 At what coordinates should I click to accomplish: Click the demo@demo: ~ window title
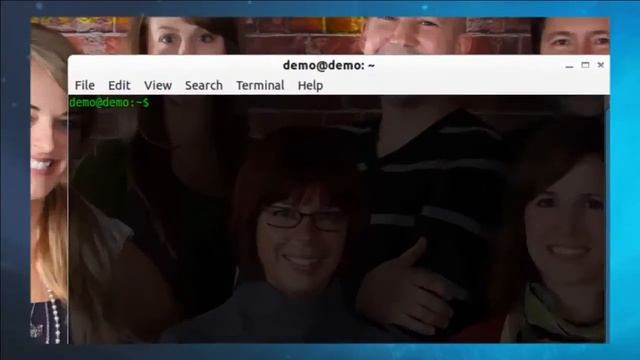[329, 65]
